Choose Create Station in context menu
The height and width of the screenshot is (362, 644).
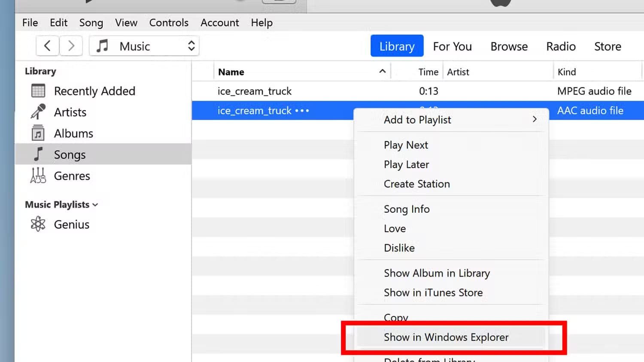tap(451, 184)
